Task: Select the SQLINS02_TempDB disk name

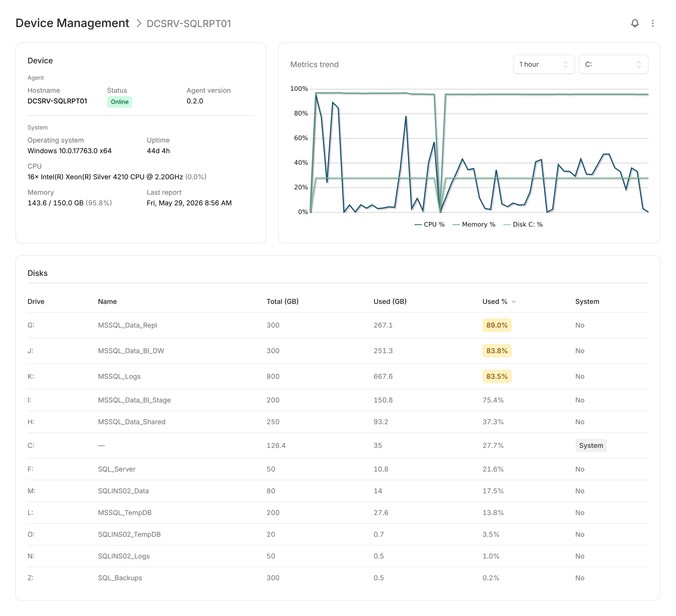Action: point(129,534)
